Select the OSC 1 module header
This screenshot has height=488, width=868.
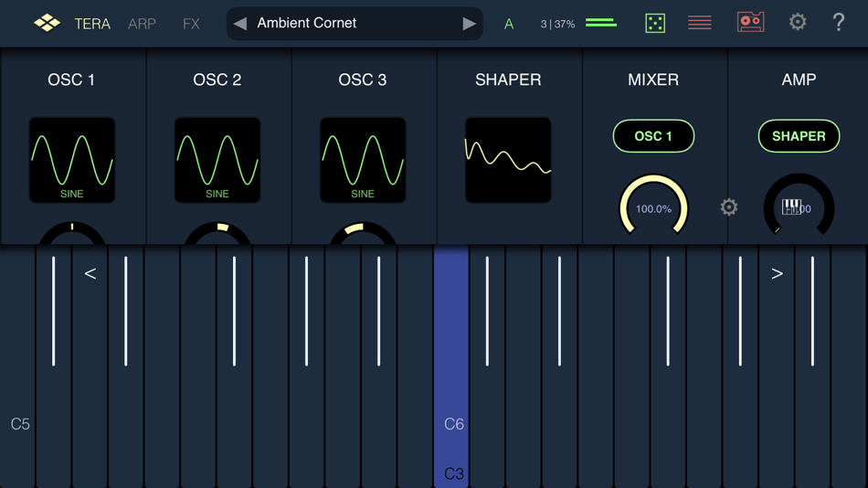pyautogui.click(x=71, y=80)
